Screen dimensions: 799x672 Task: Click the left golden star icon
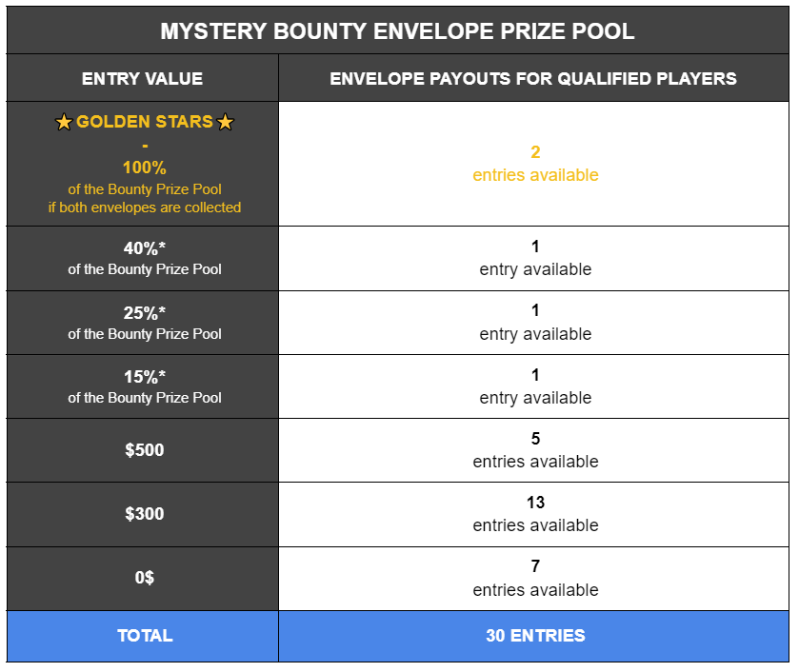[64, 123]
